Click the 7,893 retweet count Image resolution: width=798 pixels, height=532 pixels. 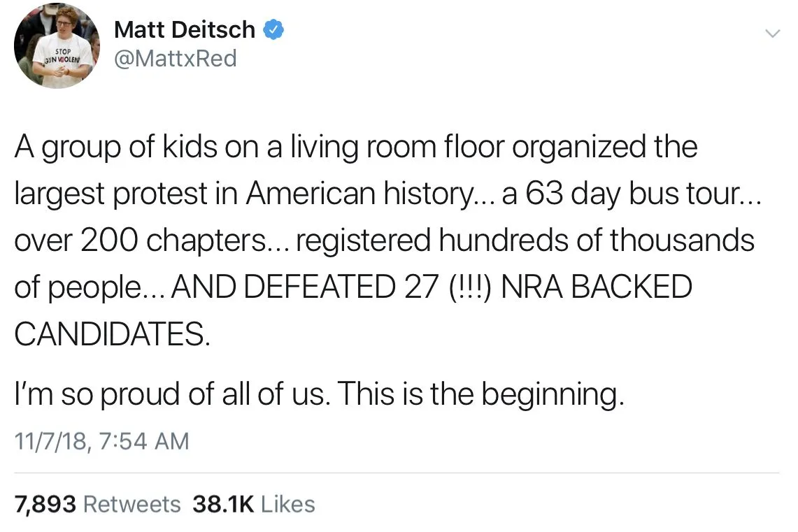click(45, 504)
